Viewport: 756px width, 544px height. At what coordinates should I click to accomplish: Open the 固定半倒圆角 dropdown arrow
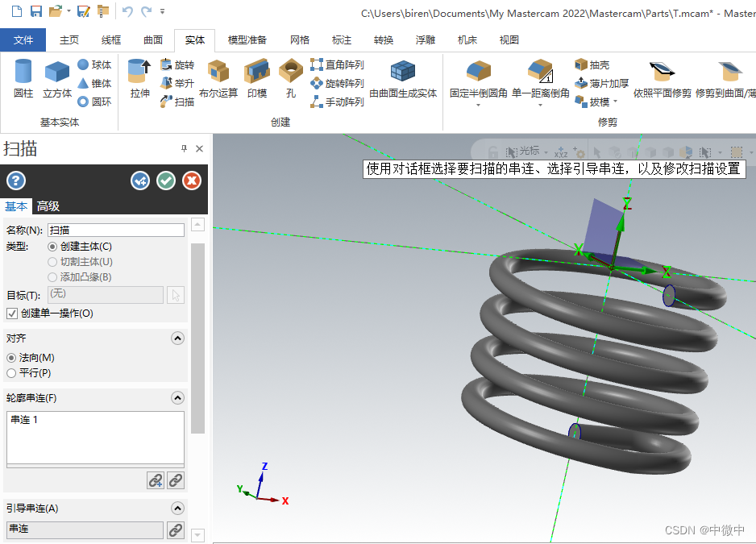[x=478, y=105]
